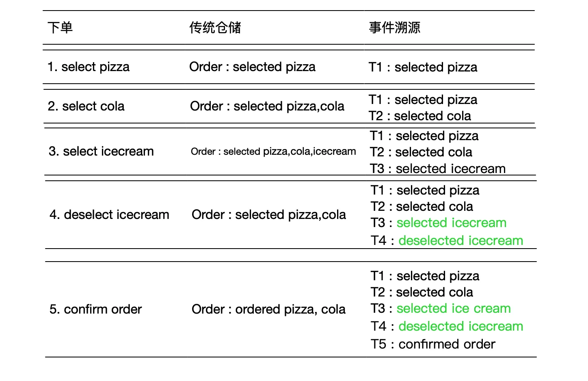Click 'T5 : confirmed order' entry
588x381 pixels.
433,344
